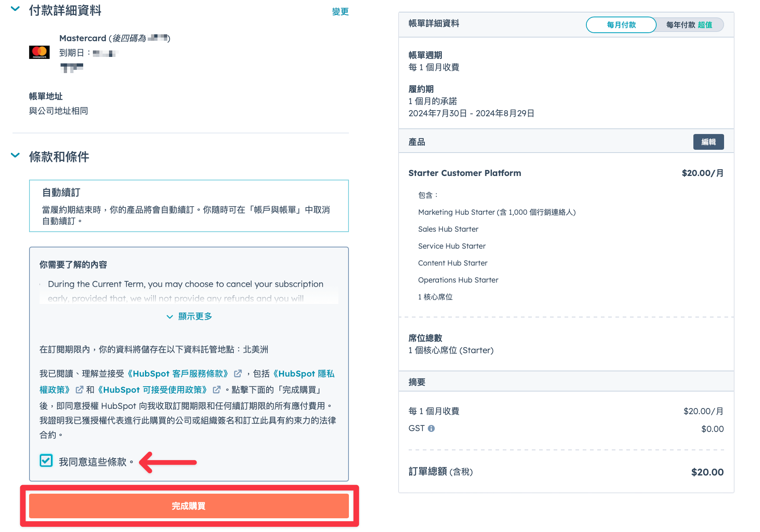Image resolution: width=760 pixels, height=532 pixels.
Task: Open HubSpot 客戶服務條款 link
Action: pos(178,373)
